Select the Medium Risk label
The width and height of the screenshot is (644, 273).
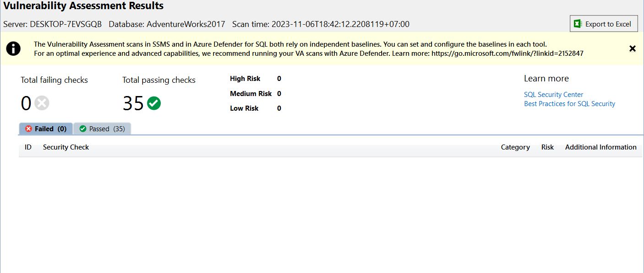(251, 94)
